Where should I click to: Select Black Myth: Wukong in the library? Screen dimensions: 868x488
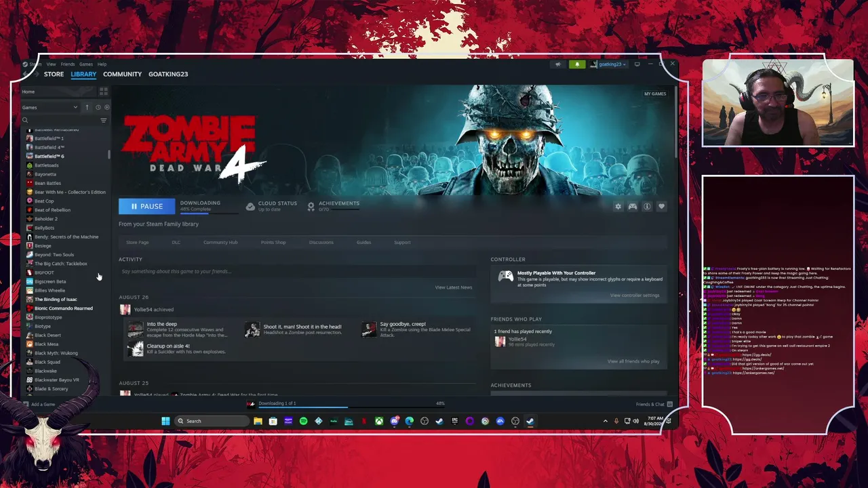[56, 353]
